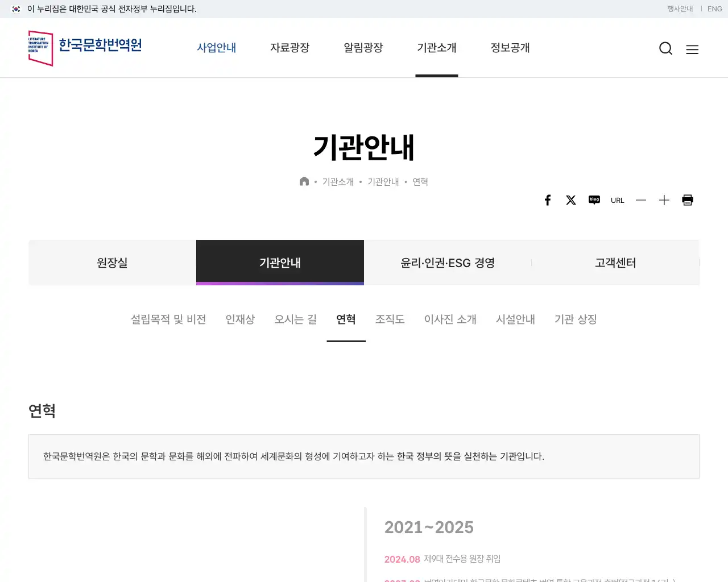This screenshot has height=582, width=728.
Task: Open the search magnifier icon
Action: (x=666, y=48)
